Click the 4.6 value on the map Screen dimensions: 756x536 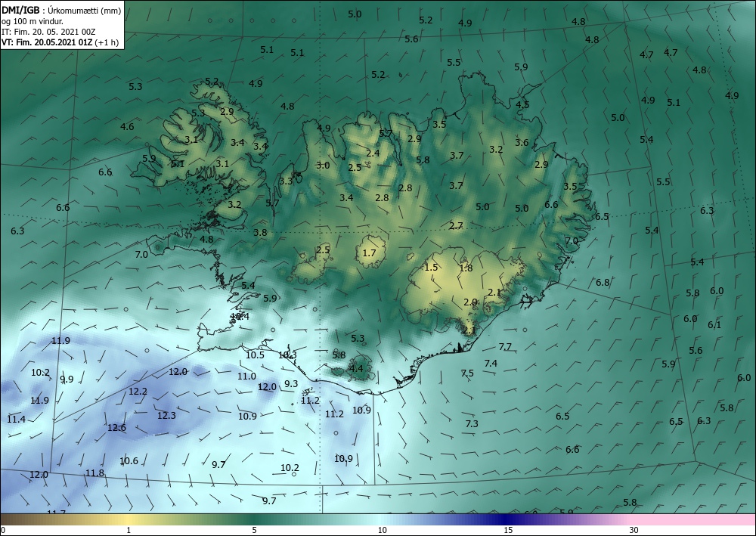pos(127,127)
